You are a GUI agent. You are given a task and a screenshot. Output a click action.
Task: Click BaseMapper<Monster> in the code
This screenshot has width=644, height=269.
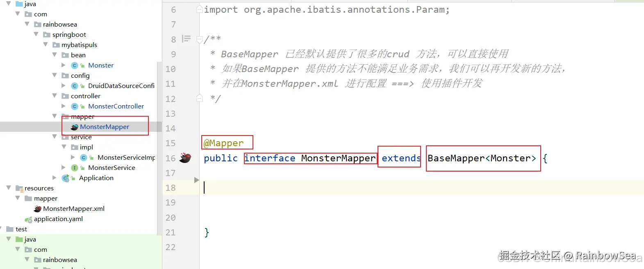482,158
